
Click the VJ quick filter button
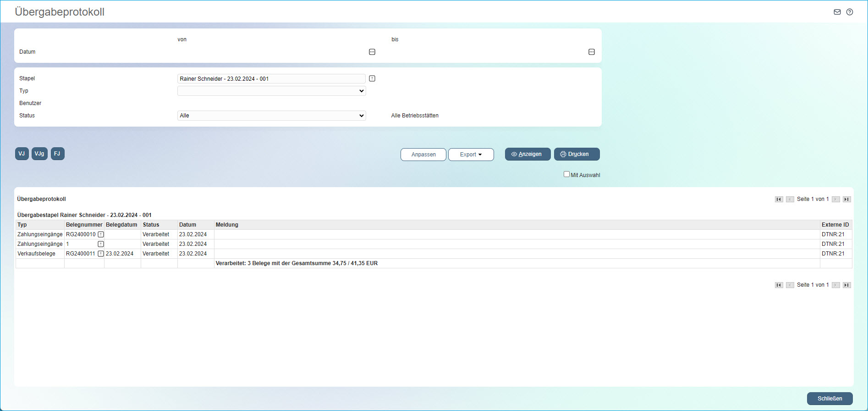tap(22, 154)
